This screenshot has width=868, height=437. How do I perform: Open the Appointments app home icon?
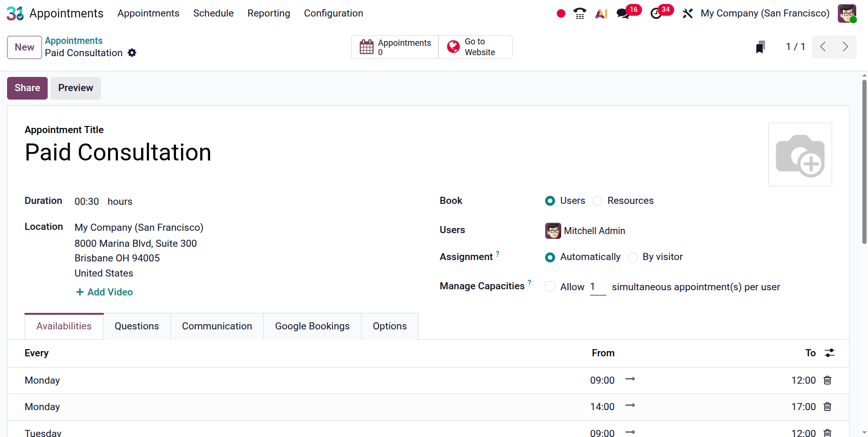pos(15,13)
